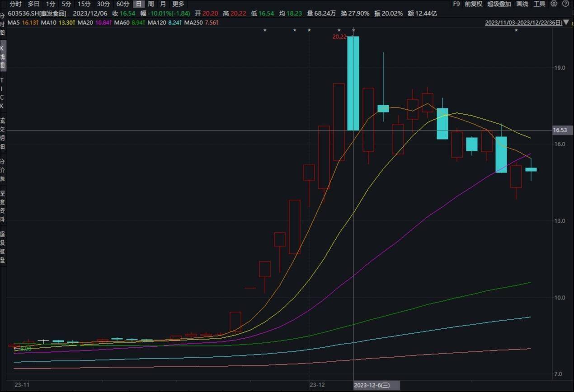Open the 前复权 adjustment selector

point(473,4)
